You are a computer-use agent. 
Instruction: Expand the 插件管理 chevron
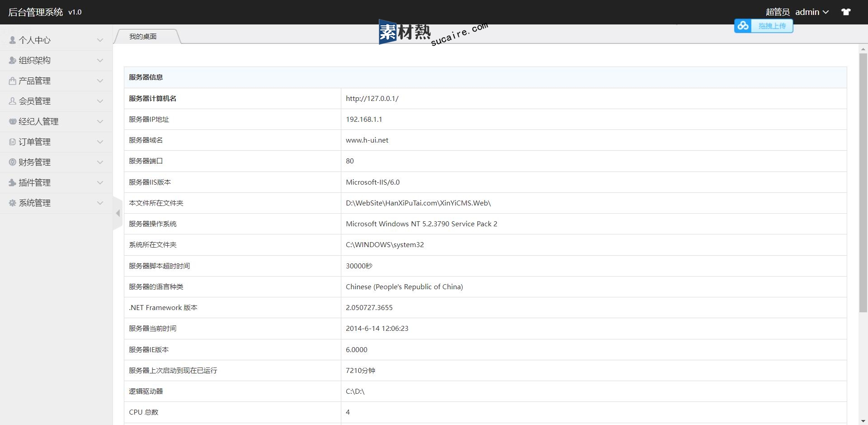pos(100,183)
